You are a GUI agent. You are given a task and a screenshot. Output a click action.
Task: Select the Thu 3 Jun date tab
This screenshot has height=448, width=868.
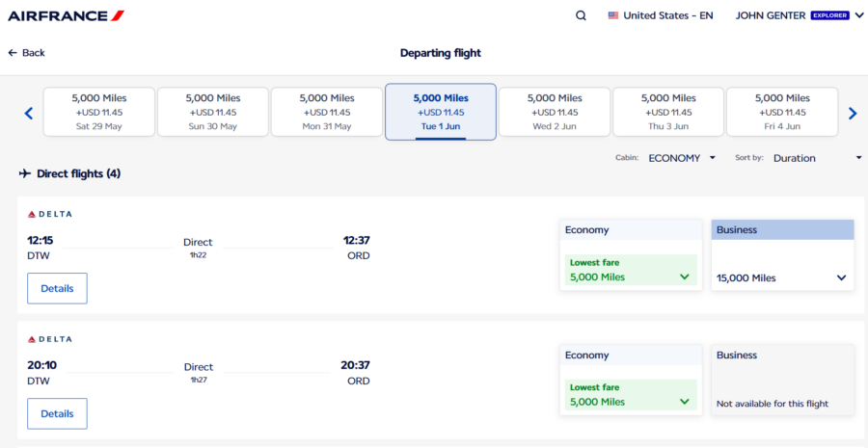(x=668, y=112)
